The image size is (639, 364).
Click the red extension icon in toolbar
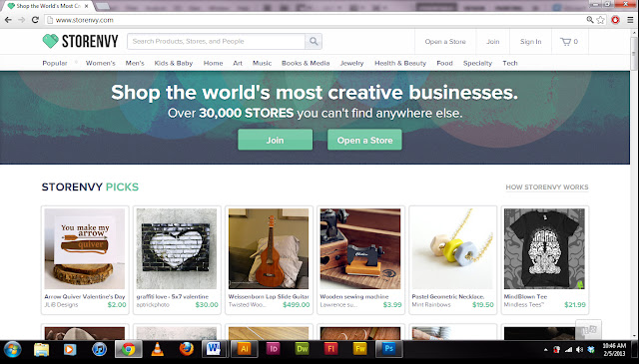click(615, 20)
